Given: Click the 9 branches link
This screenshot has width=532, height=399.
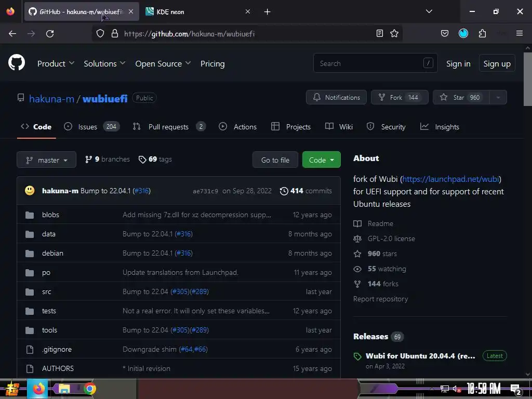Looking at the screenshot, I should tap(107, 159).
